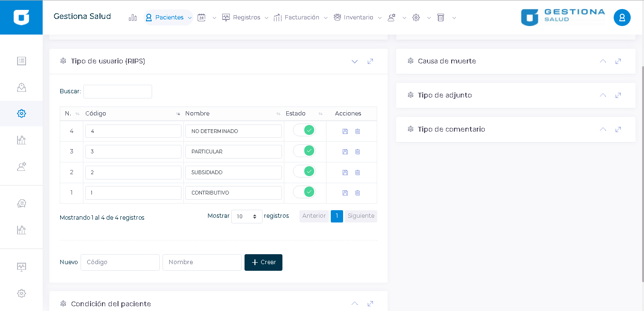Viewport: 644px width, 311px height.
Task: Click the list icon in left sidebar
Action: 21,61
